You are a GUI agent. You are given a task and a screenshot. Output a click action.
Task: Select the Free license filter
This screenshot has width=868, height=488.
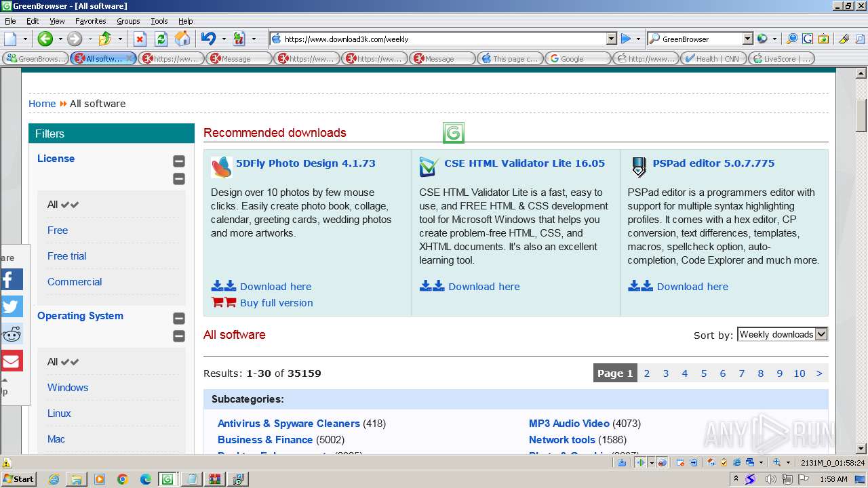coord(58,230)
